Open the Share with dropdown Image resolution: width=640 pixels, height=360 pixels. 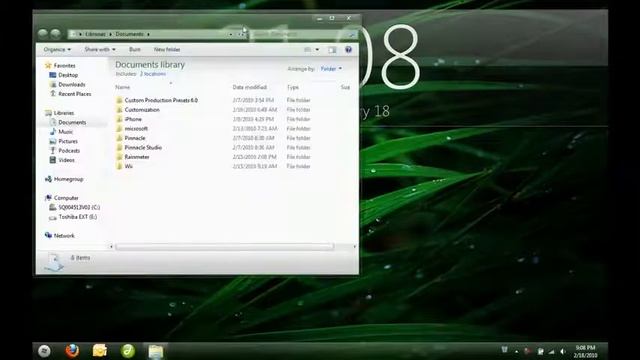click(100, 49)
